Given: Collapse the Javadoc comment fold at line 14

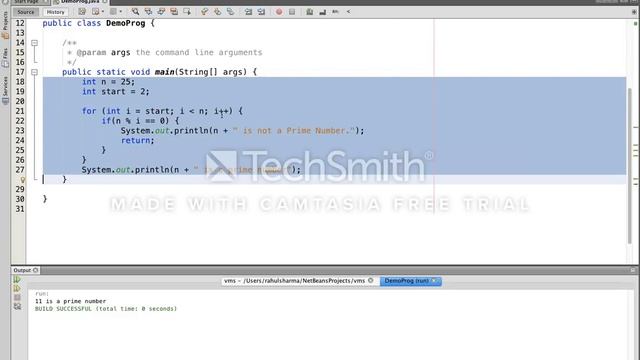Looking at the screenshot, I should tap(34, 42).
